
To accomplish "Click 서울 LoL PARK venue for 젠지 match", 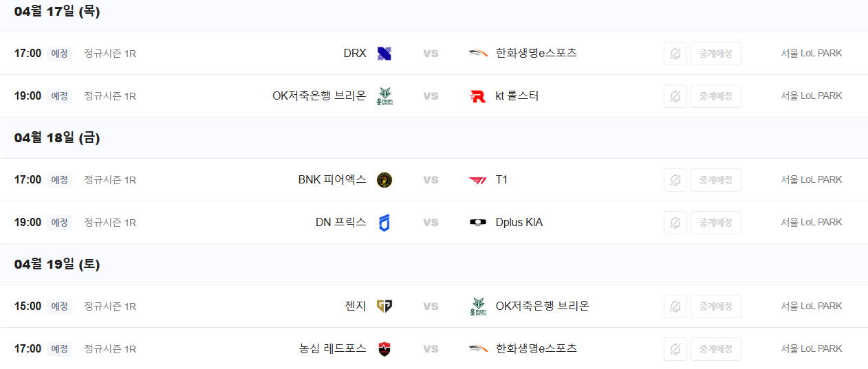I will point(812,306).
